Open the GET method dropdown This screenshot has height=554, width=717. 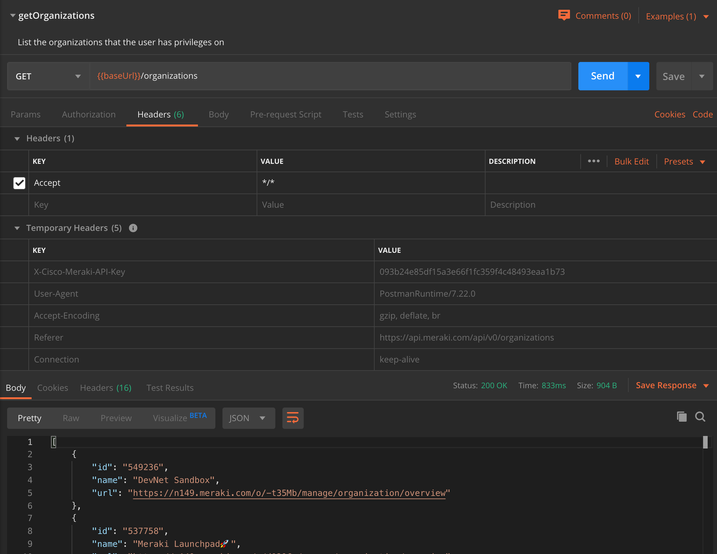(x=48, y=76)
